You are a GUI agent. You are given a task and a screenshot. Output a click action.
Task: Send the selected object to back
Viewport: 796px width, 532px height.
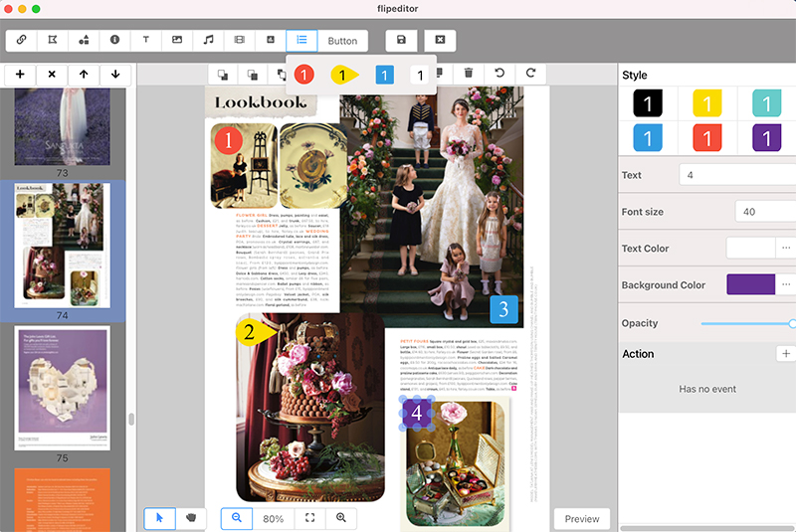(x=223, y=75)
